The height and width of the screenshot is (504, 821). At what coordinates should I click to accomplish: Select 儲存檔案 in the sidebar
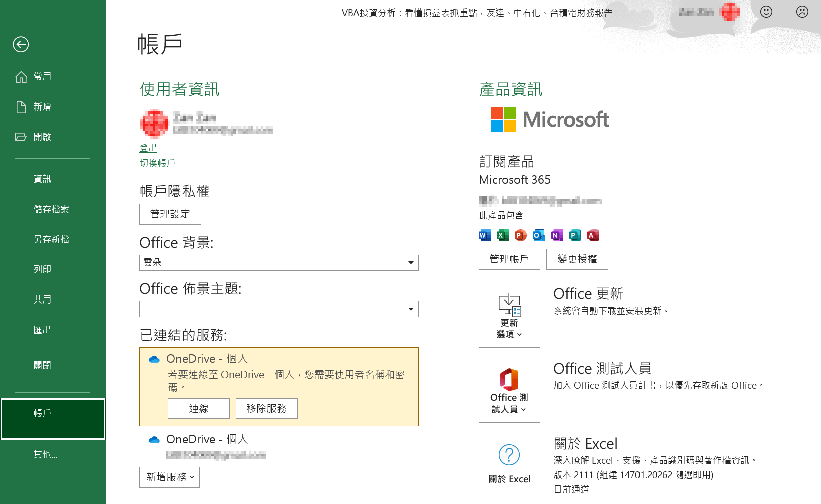click(51, 210)
